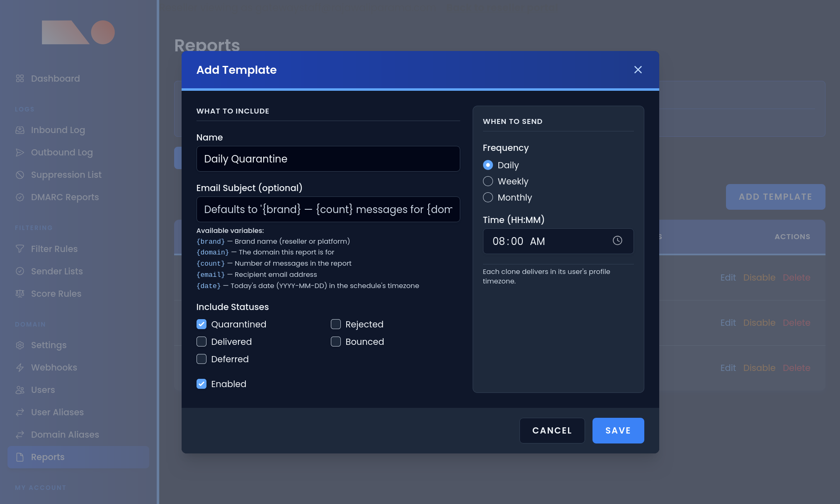Click the Email Subject input field
The image size is (840, 504).
click(328, 209)
